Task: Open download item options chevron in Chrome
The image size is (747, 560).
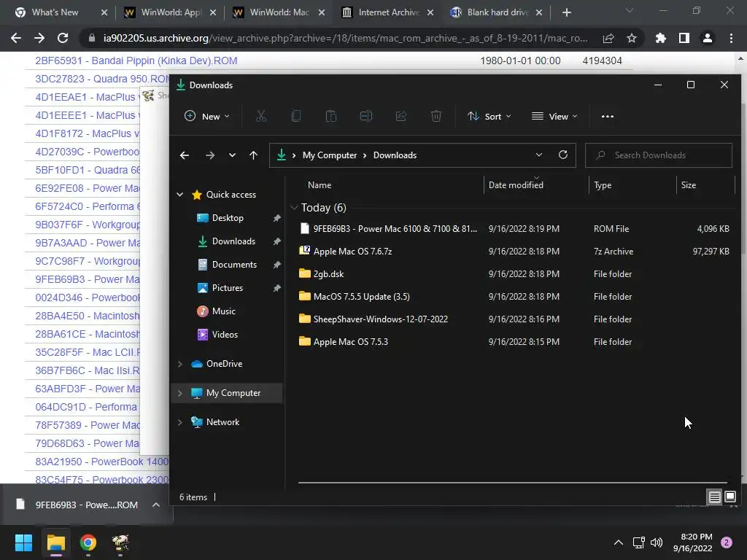Action: [156, 505]
